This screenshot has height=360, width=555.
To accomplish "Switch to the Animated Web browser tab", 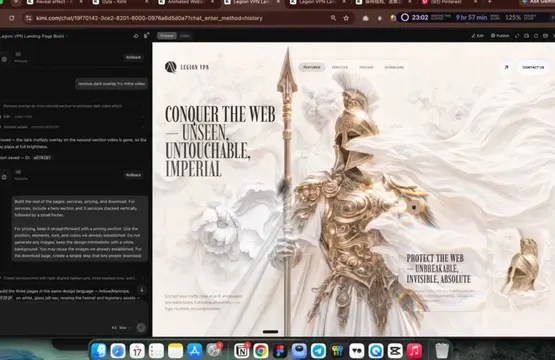I will 185,2.
